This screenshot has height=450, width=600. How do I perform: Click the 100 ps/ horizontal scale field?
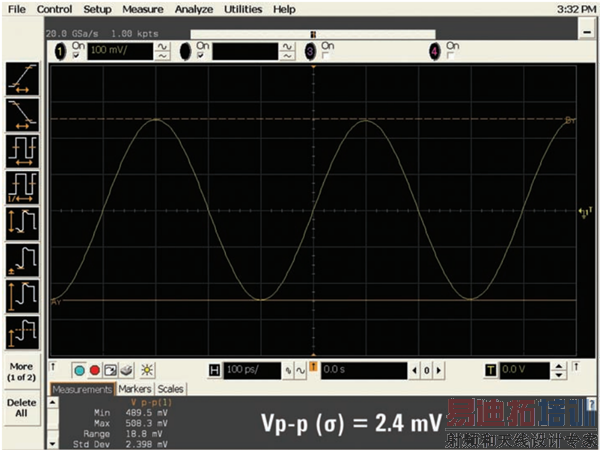252,370
